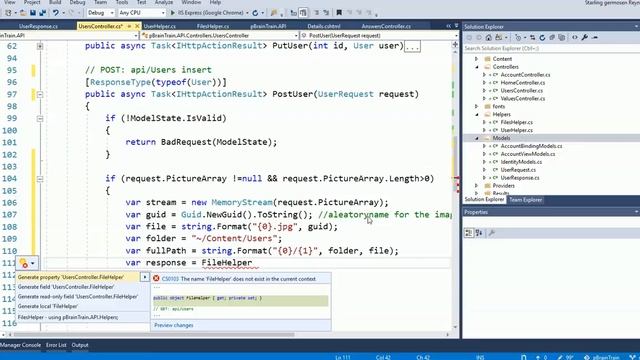Click Solution Explorer Properties wrench icon
Viewport: 640px width, 360px height.
pos(584,38)
